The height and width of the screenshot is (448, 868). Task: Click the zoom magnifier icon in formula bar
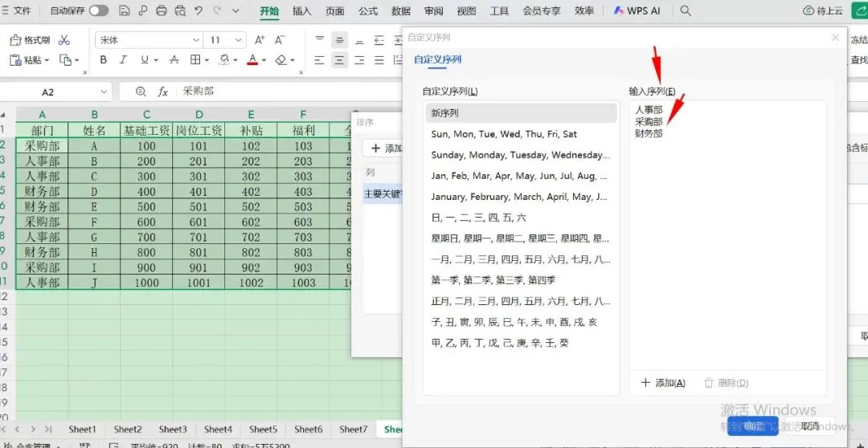click(x=141, y=92)
